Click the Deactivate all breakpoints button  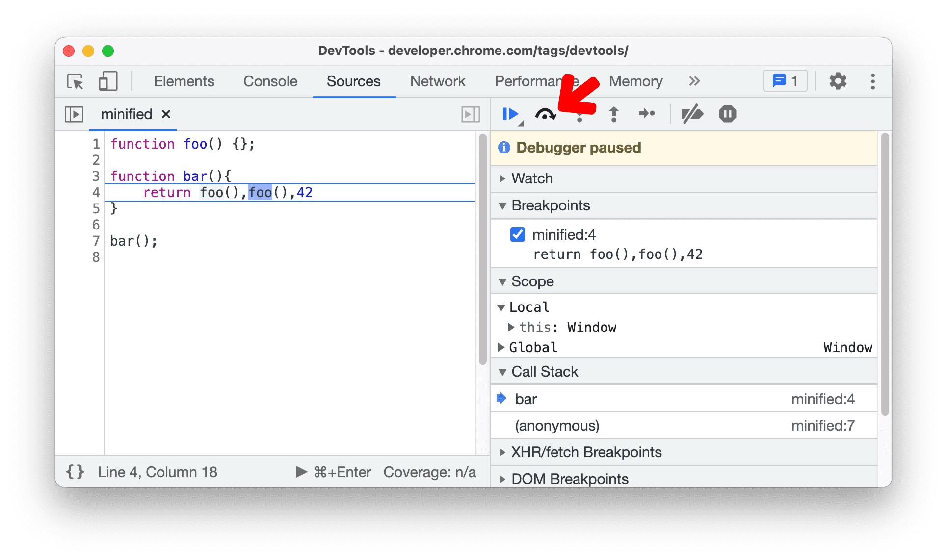(x=694, y=113)
